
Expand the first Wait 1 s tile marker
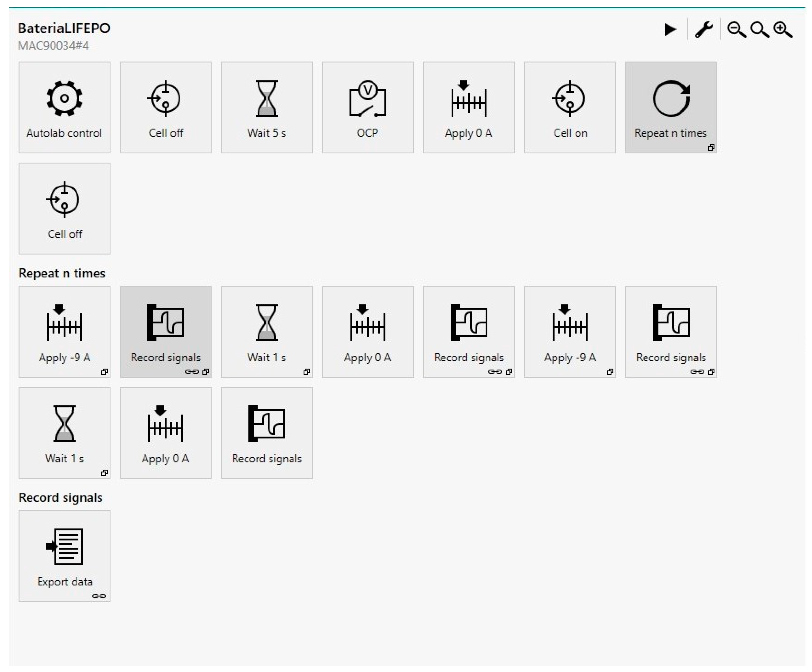pyautogui.click(x=307, y=372)
